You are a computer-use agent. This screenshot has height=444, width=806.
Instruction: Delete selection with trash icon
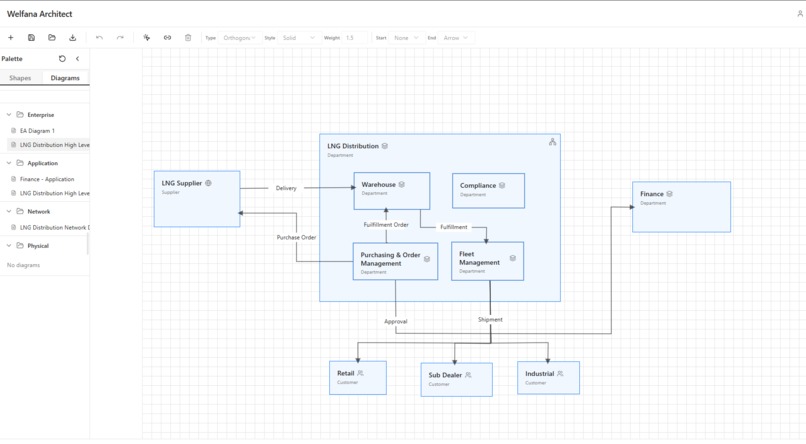coord(188,38)
